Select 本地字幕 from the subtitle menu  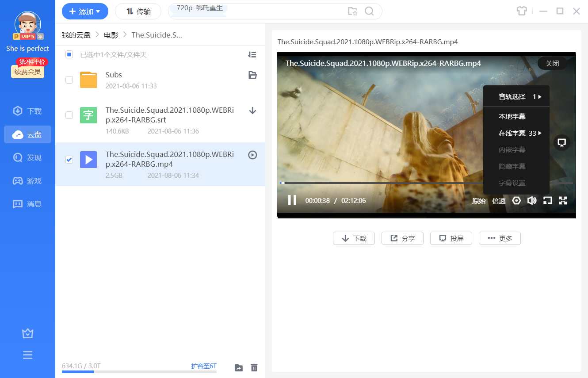pos(512,117)
